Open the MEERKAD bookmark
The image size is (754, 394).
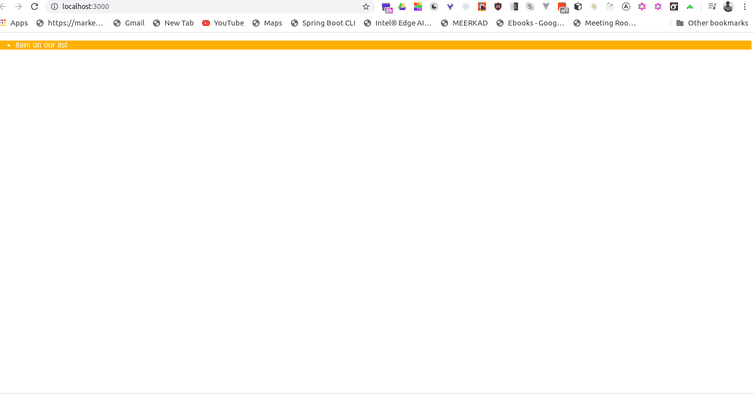tap(465, 23)
